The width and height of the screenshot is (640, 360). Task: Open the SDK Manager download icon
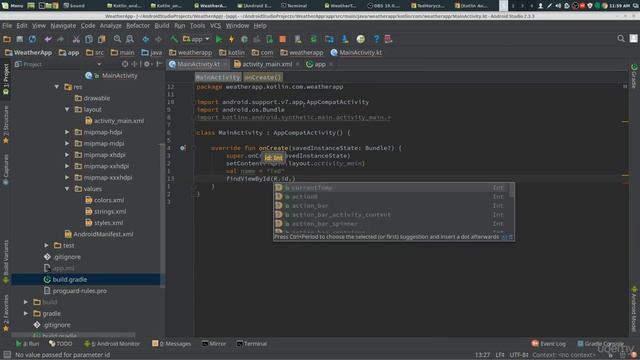(x=345, y=39)
